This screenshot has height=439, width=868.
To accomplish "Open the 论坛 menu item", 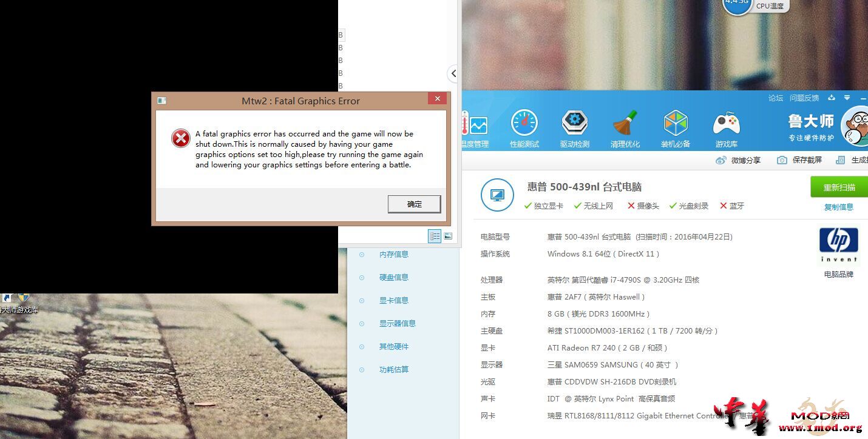I will 775,98.
